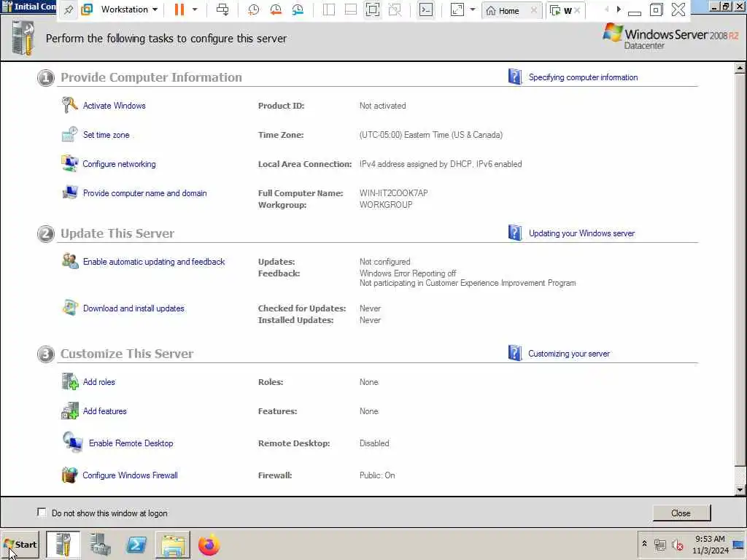Screen dimensions: 747x560
Task: Pause the virtual machine with the orange pause button
Action: click(179, 9)
